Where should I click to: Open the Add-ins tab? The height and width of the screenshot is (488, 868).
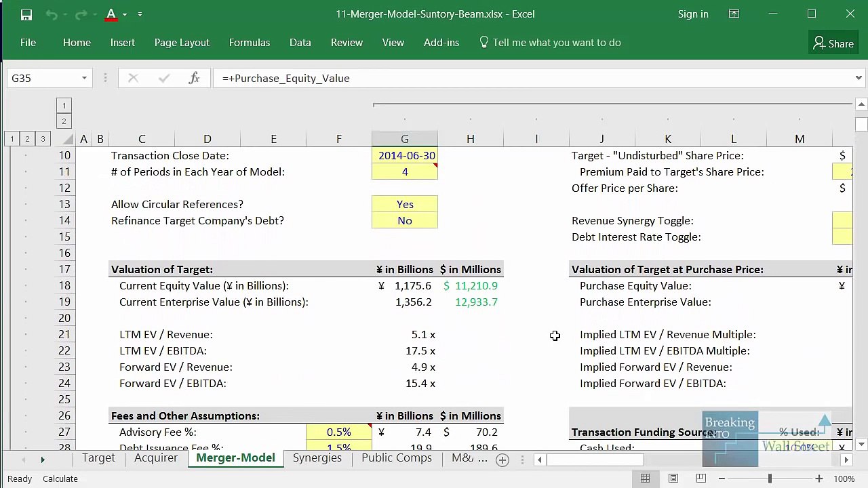441,43
